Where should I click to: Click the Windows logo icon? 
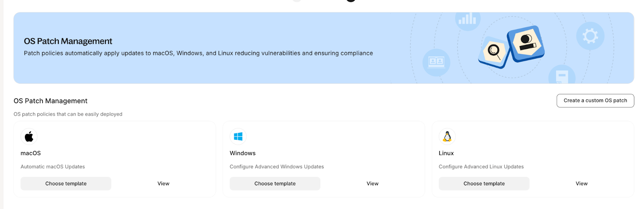(x=238, y=137)
